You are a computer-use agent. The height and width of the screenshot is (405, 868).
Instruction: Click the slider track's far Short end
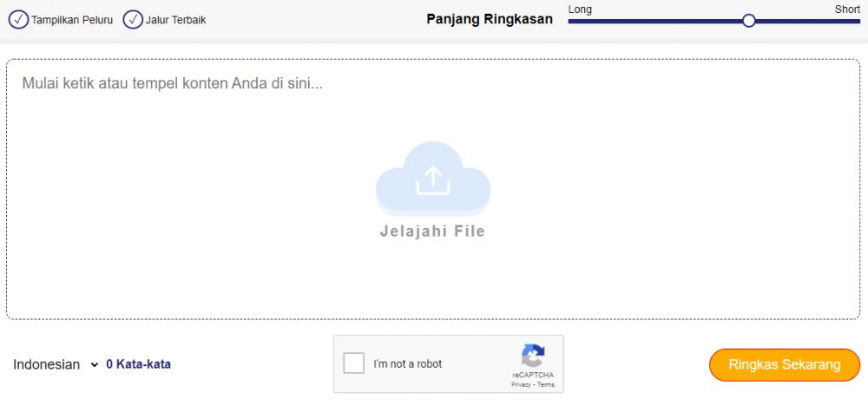(855, 21)
